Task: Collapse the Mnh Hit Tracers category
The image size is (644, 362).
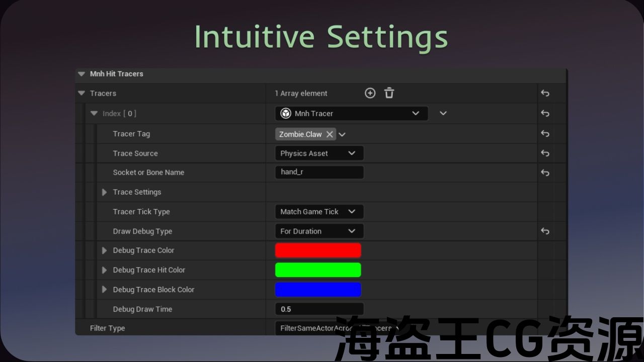Action: [82, 74]
